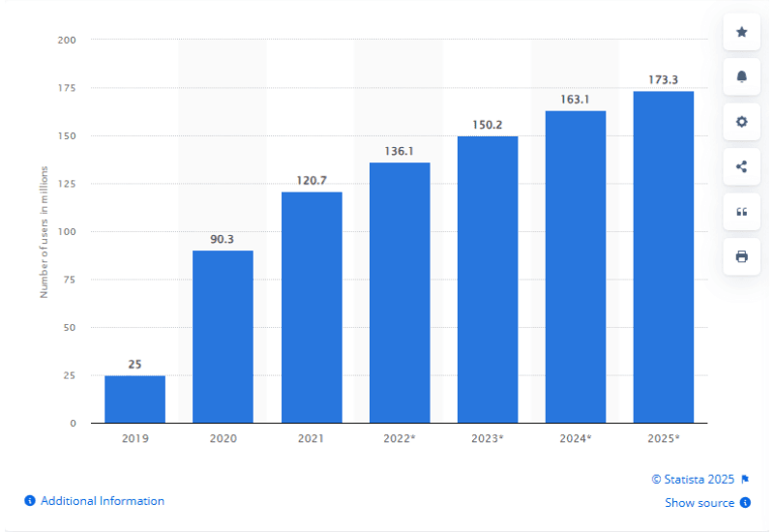The image size is (774, 532).
Task: Click the 100 y-axis tick label
Action: 67,231
